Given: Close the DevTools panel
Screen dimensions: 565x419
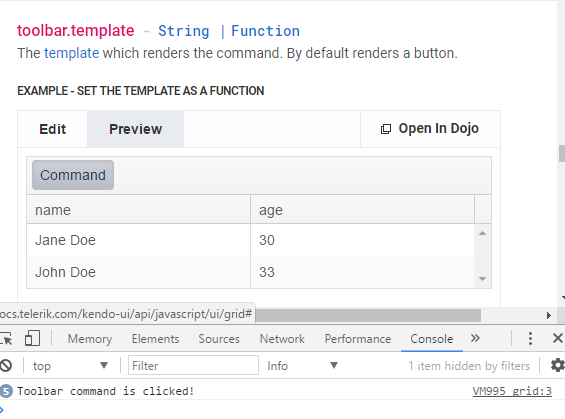Looking at the screenshot, I should pos(557,338).
